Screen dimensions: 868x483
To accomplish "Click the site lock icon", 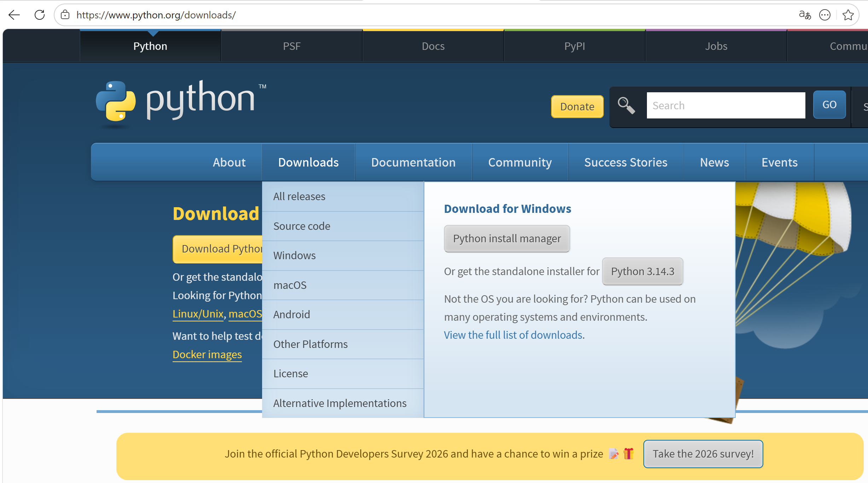I will 65,15.
